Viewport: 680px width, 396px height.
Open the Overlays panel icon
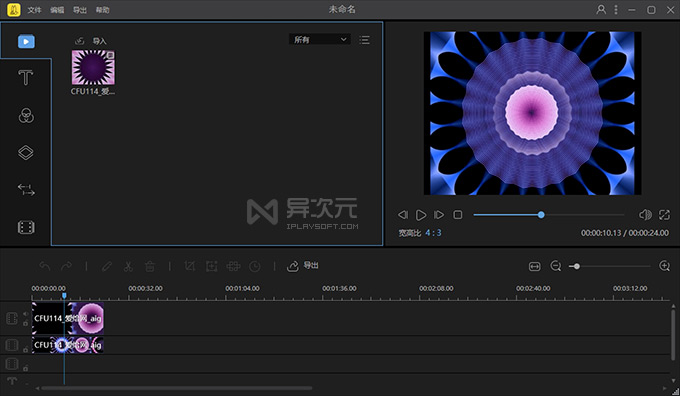click(x=26, y=152)
